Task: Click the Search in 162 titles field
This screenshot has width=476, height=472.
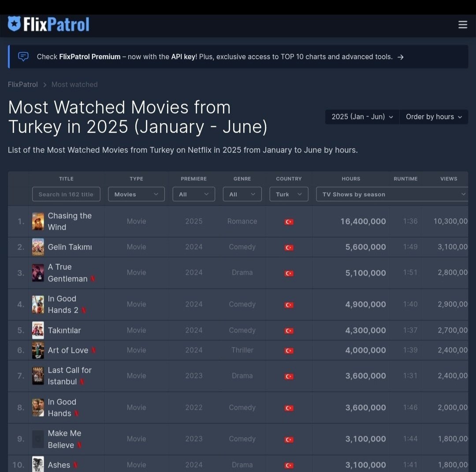Action: coord(66,194)
